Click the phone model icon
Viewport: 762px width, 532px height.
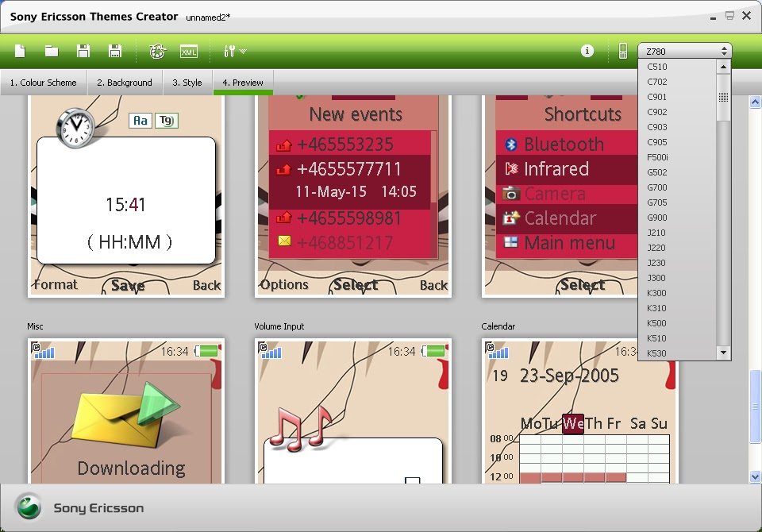click(622, 51)
